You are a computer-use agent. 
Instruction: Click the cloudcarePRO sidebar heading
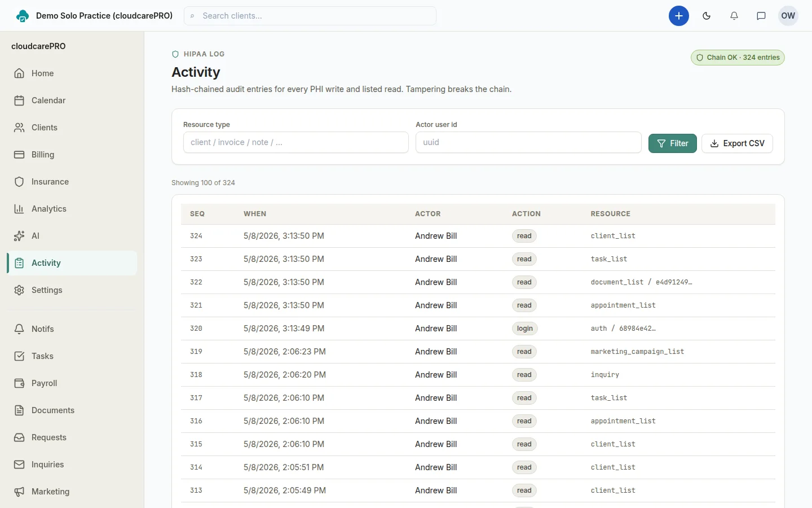pyautogui.click(x=38, y=46)
